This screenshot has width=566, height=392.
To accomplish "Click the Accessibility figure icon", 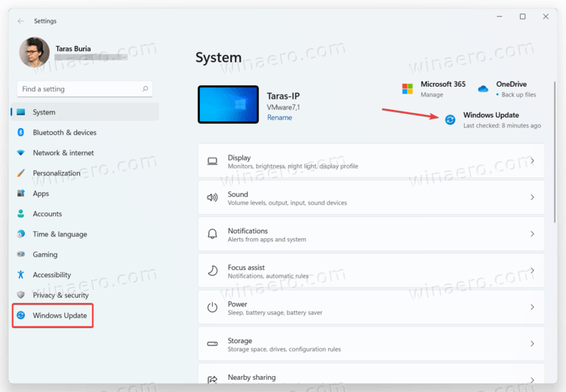I will point(21,275).
